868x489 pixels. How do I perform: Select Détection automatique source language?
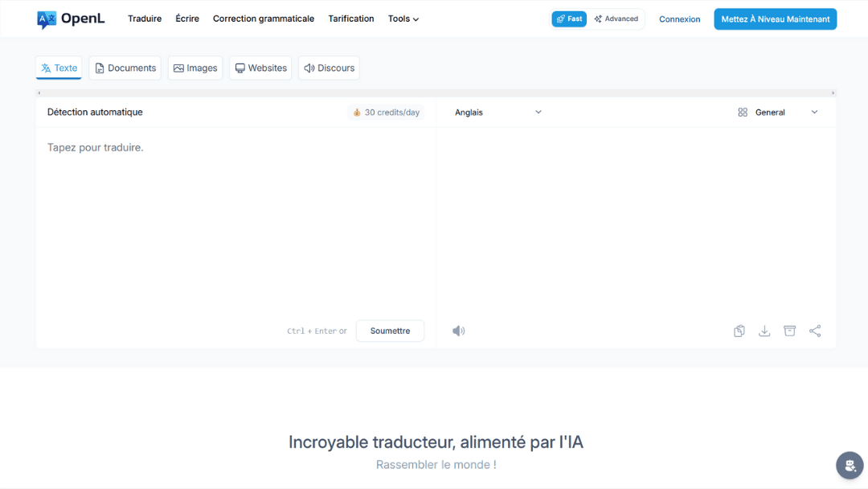click(95, 113)
